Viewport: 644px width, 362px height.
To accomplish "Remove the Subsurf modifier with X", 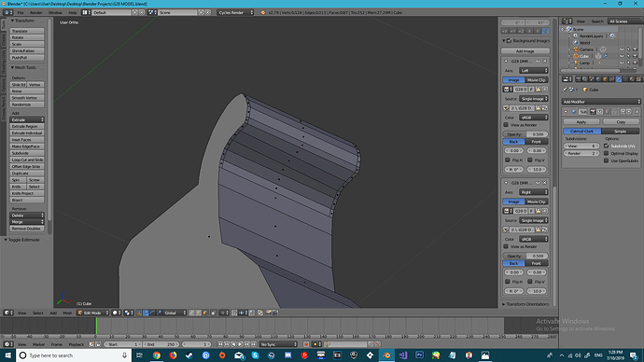I will coord(637,112).
